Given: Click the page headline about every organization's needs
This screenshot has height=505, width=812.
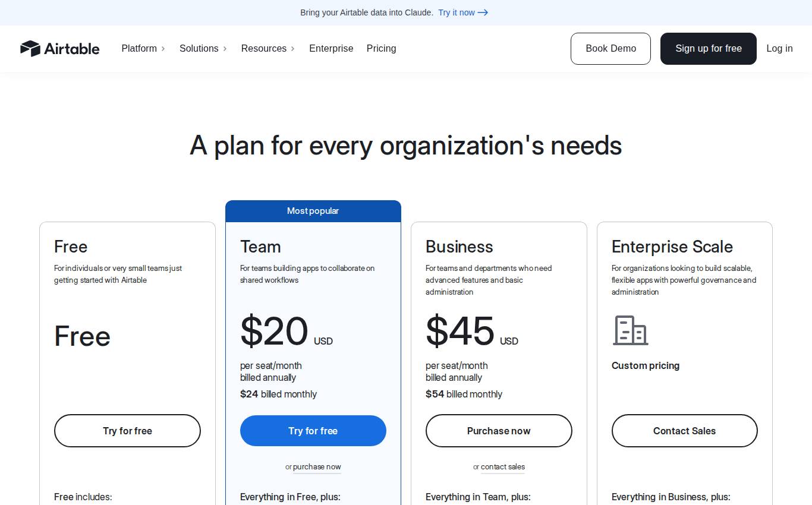Looking at the screenshot, I should coord(406,146).
